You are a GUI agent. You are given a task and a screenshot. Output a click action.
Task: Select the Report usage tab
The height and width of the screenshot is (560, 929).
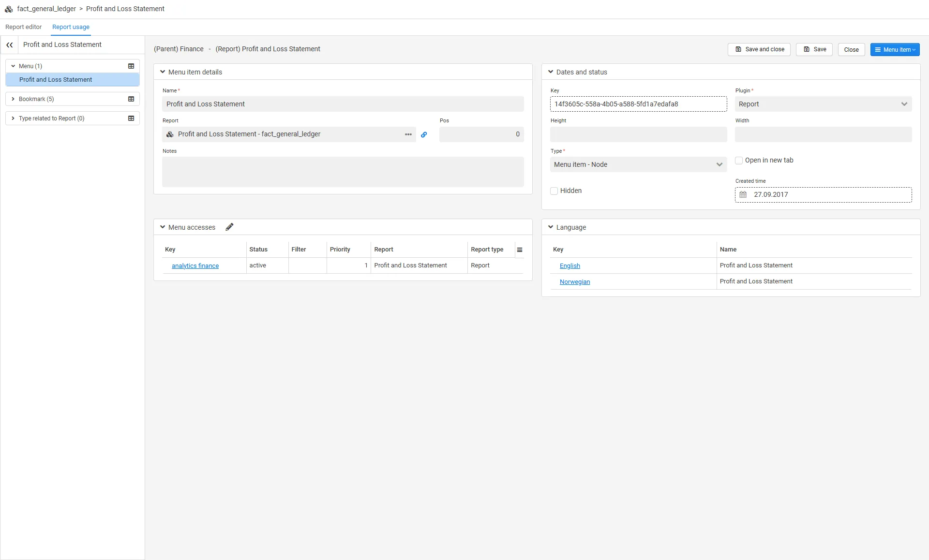click(71, 27)
